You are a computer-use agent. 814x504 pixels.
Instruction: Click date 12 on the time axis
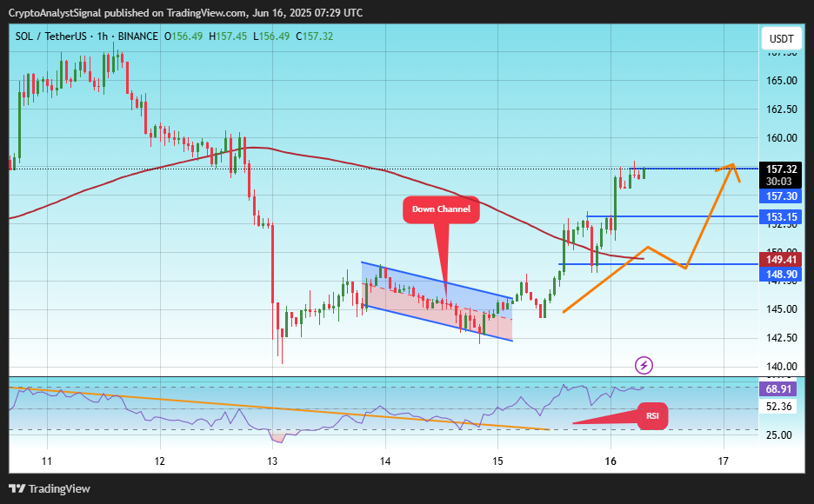(x=159, y=461)
